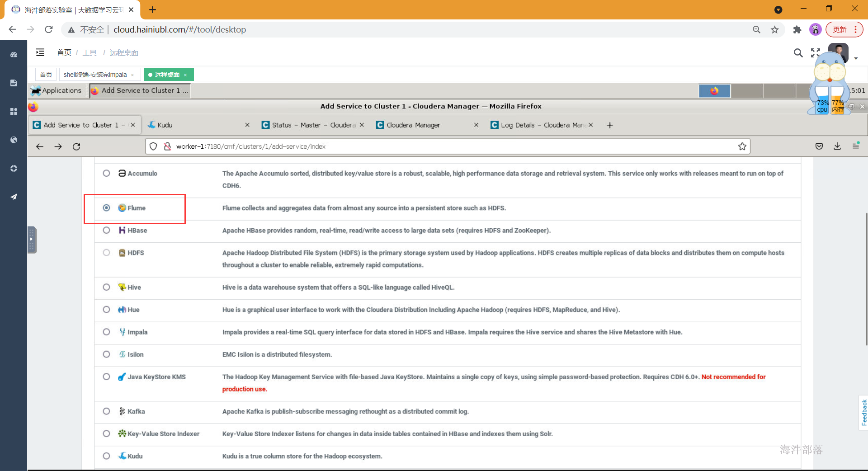Click the Kafka service icon
This screenshot has height=471, width=868.
pos(122,411)
